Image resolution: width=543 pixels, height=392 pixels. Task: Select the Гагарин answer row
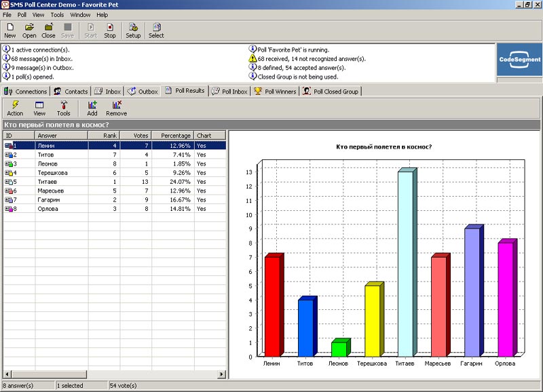(x=48, y=200)
